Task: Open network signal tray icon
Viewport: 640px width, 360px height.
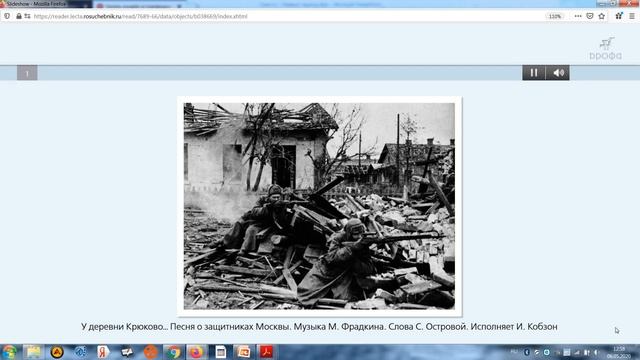Action: [577, 352]
